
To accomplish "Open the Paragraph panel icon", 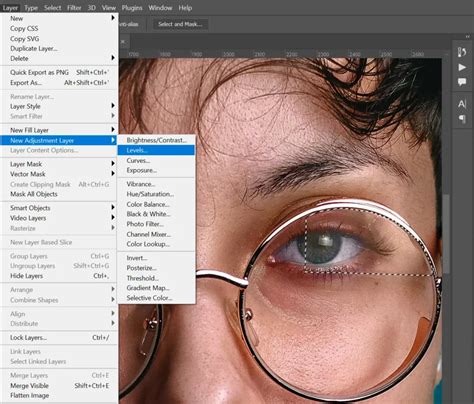I will pos(462,118).
